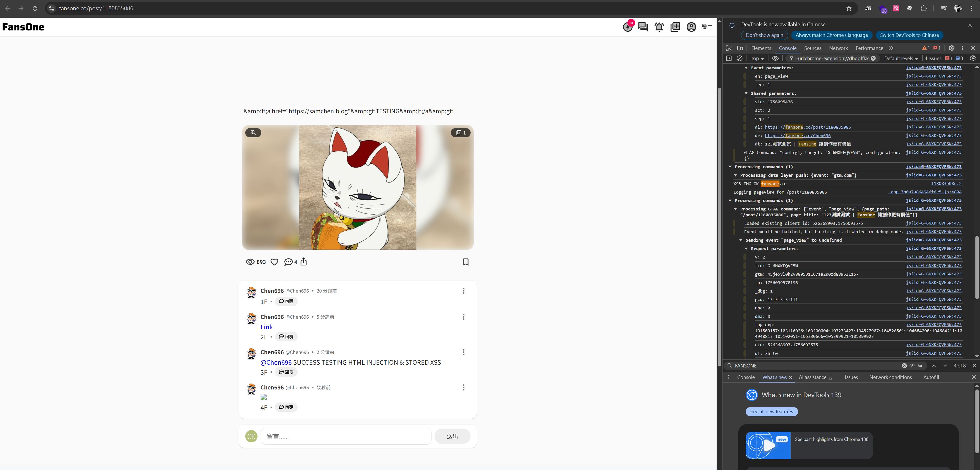
Task: Click the 送出 submit comment button
Action: point(452,436)
